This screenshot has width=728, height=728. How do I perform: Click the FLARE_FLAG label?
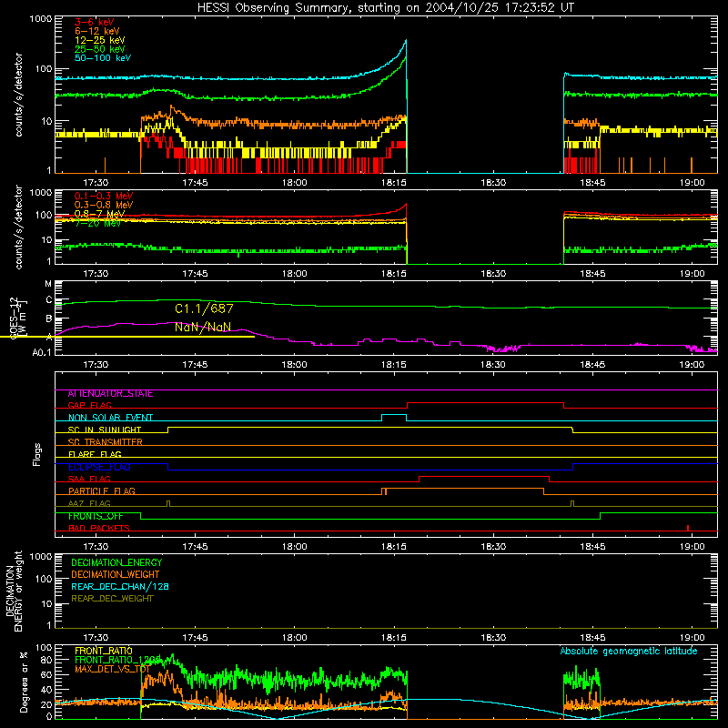coord(95,454)
